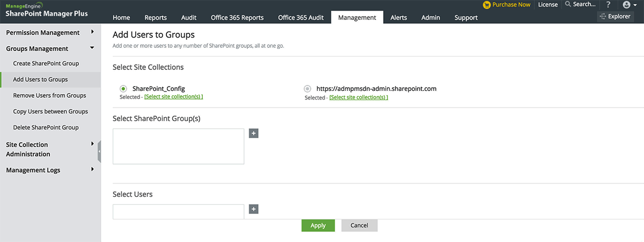Collapse the Groups Management section
The width and height of the screenshot is (644, 242).
tap(92, 48)
